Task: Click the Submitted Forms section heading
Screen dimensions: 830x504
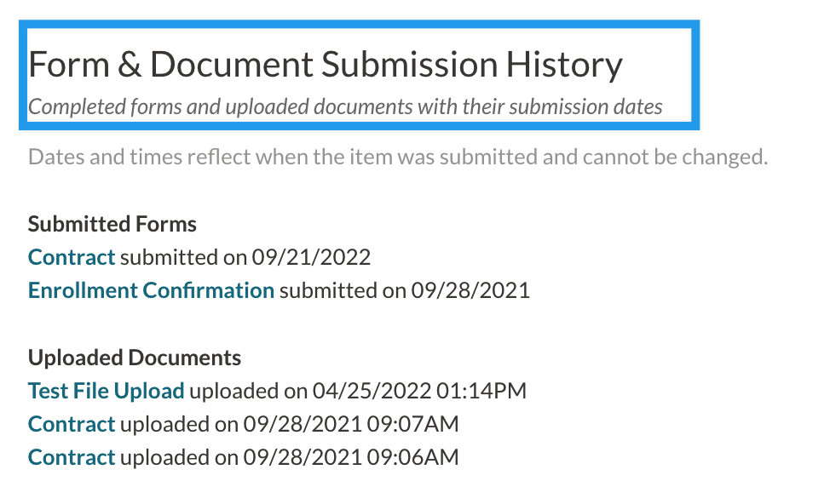Action: coord(112,224)
